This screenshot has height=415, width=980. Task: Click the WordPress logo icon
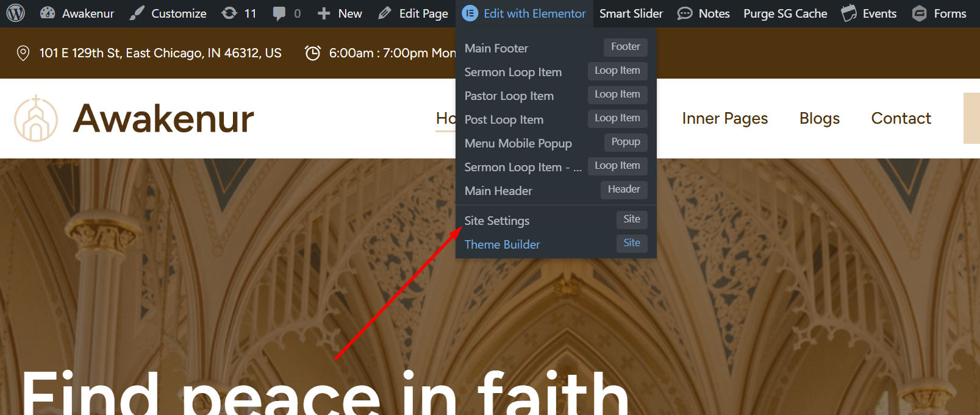[16, 13]
